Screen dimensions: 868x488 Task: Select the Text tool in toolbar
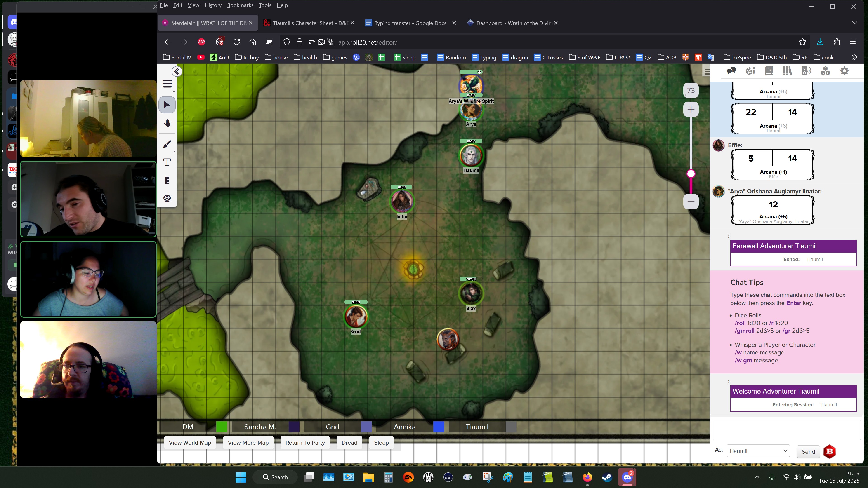click(x=167, y=162)
